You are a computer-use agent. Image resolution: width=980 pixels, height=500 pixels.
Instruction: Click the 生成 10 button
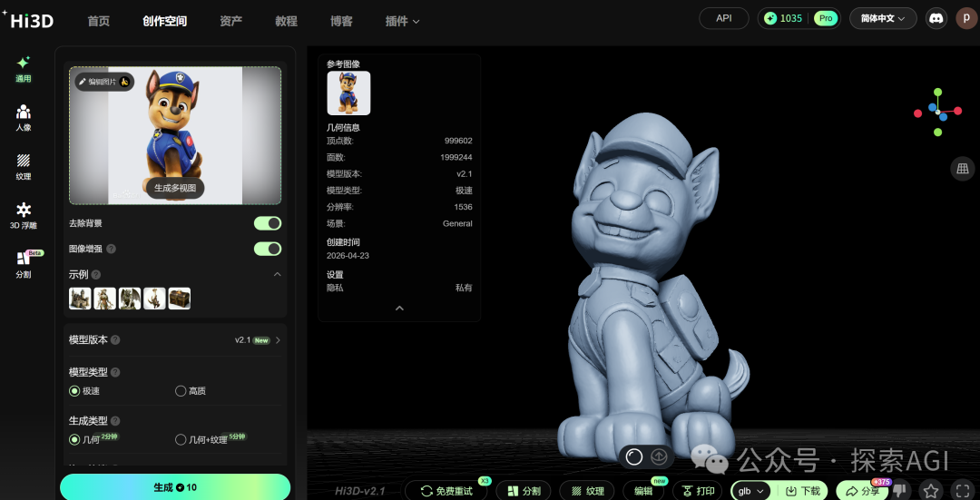(175, 487)
